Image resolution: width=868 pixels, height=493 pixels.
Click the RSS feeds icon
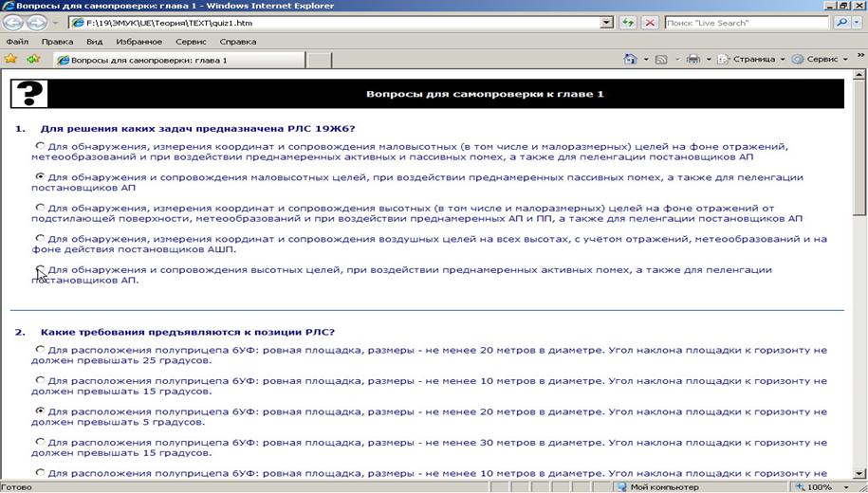661,60
